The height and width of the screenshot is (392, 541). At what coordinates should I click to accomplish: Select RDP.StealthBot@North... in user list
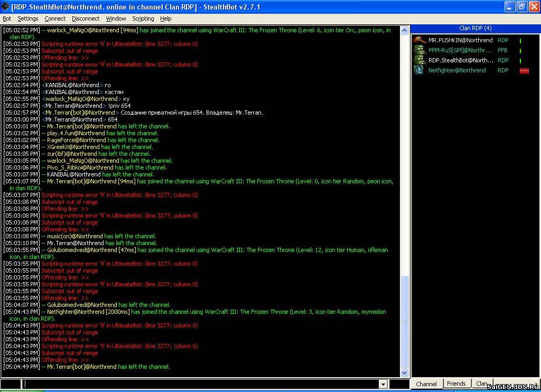point(461,60)
